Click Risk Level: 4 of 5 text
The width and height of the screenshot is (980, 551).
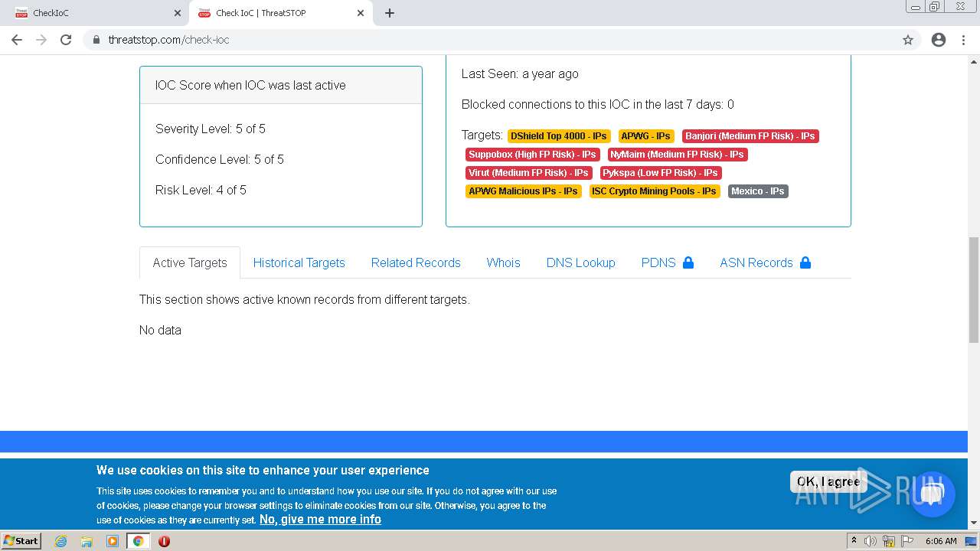[201, 190]
